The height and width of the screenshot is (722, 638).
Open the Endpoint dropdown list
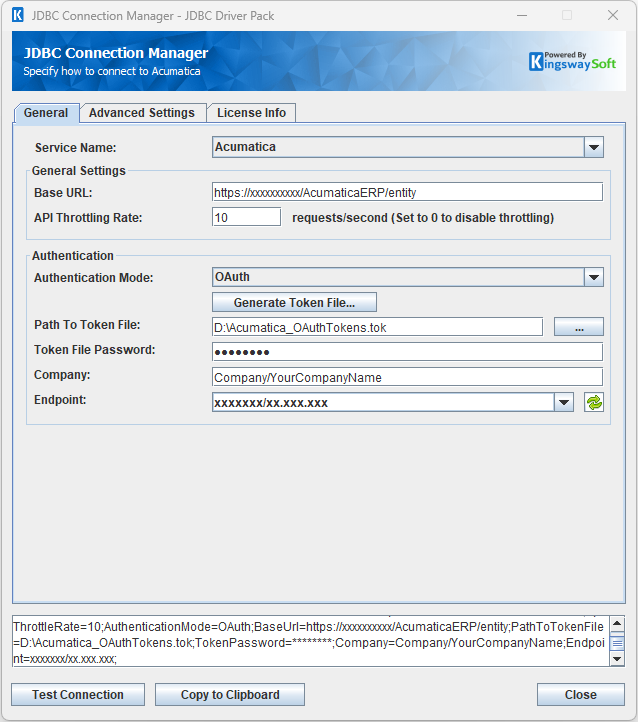tap(564, 402)
